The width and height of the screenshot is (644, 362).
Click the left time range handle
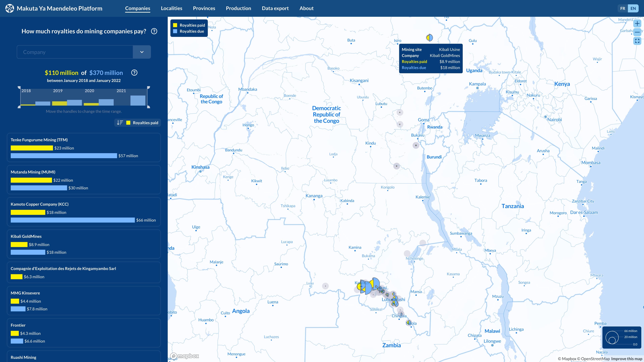[x=19, y=97]
